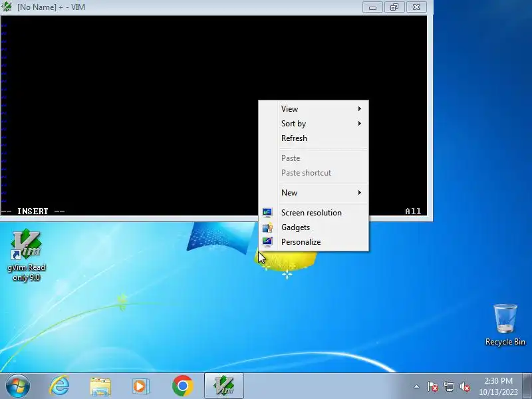Click the Vim logo in title bar
Image resolution: width=532 pixels, height=399 pixels.
pos(7,7)
